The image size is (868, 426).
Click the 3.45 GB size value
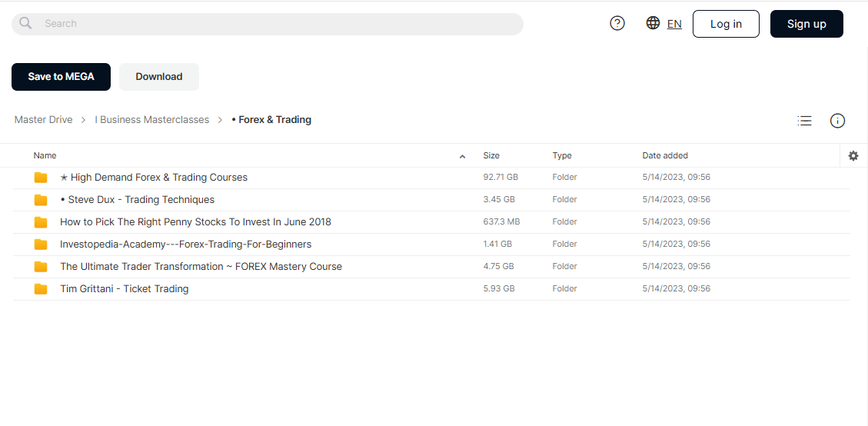(x=499, y=199)
